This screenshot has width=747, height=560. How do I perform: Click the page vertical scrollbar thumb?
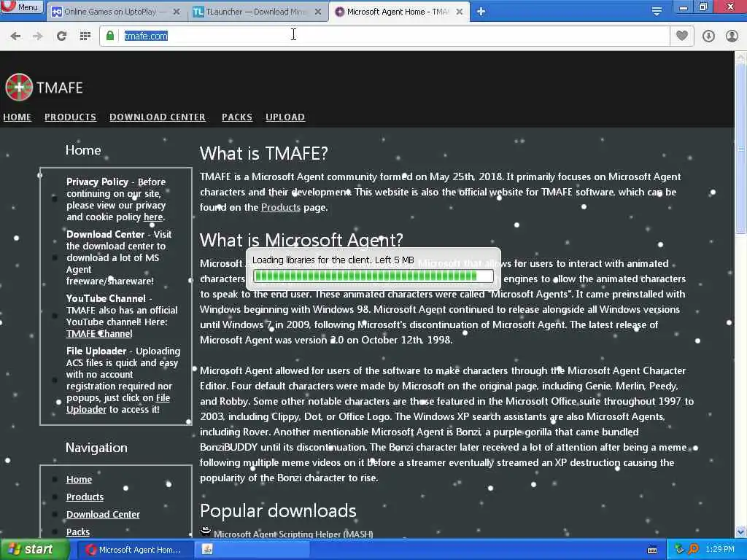pyautogui.click(x=740, y=147)
